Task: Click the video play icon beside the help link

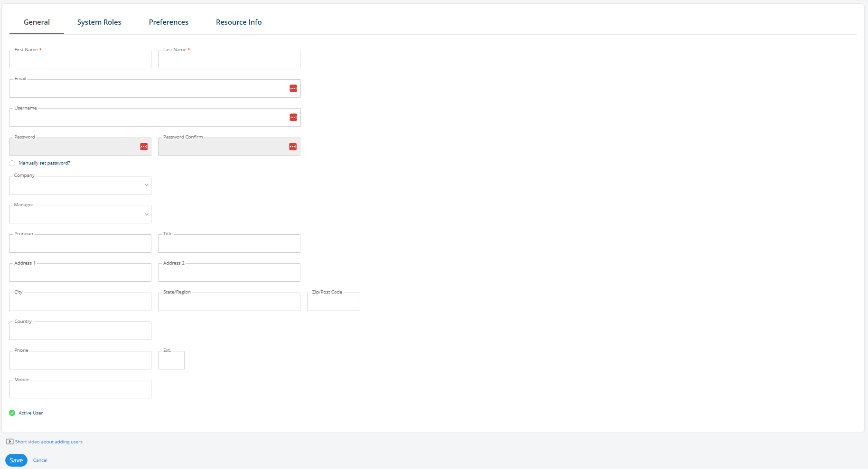Action: pyautogui.click(x=10, y=441)
